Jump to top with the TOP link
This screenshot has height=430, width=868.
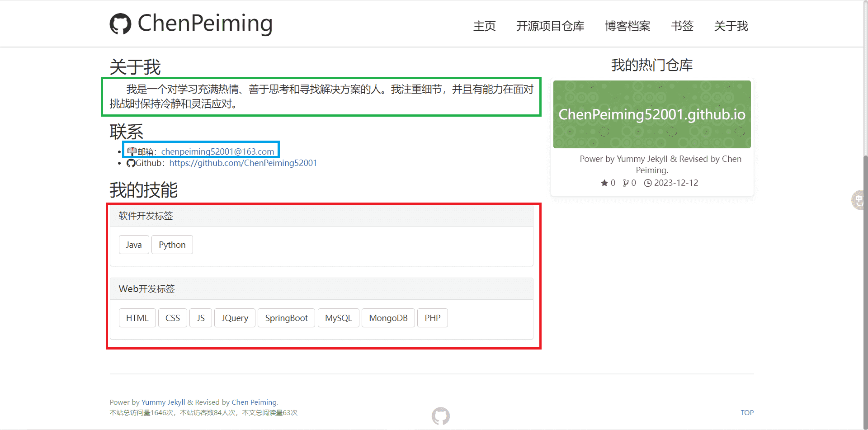pos(747,413)
